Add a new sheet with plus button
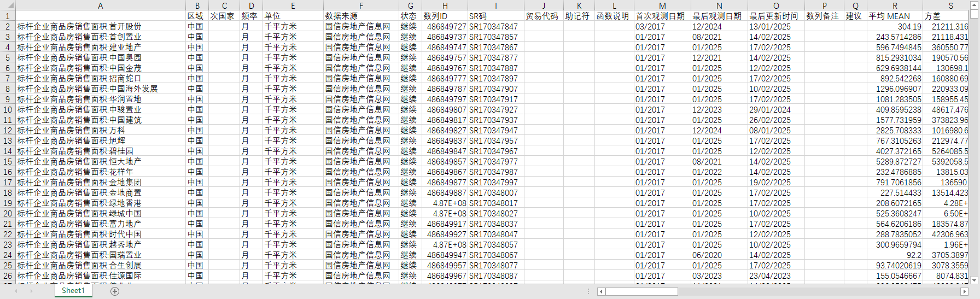 pos(115,291)
